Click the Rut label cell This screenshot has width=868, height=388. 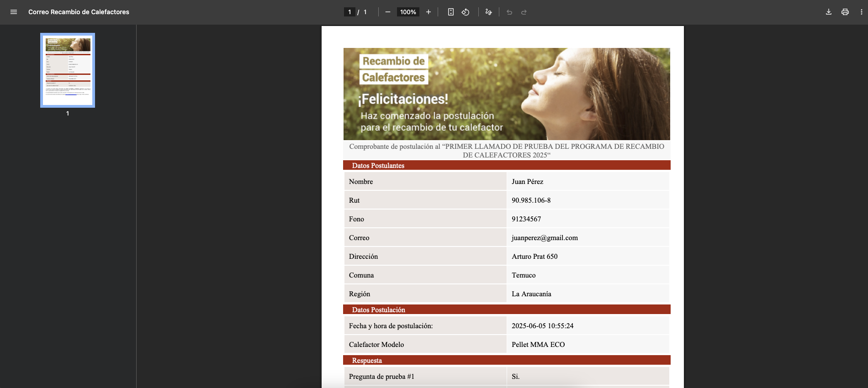tap(425, 200)
